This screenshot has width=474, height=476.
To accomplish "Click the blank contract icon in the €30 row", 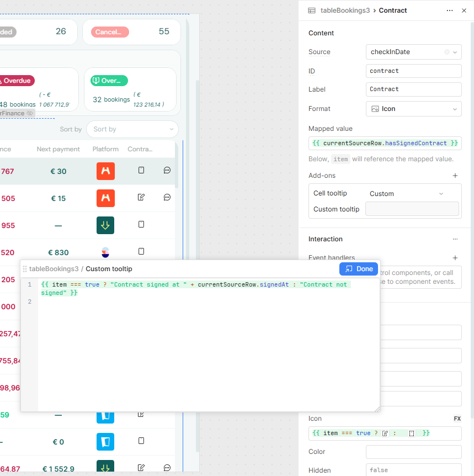I will click(x=141, y=171).
